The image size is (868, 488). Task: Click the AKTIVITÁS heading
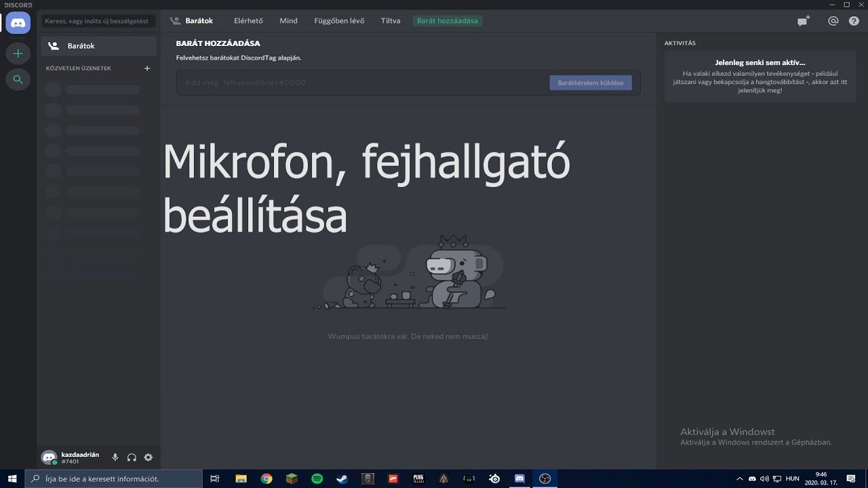click(x=680, y=43)
